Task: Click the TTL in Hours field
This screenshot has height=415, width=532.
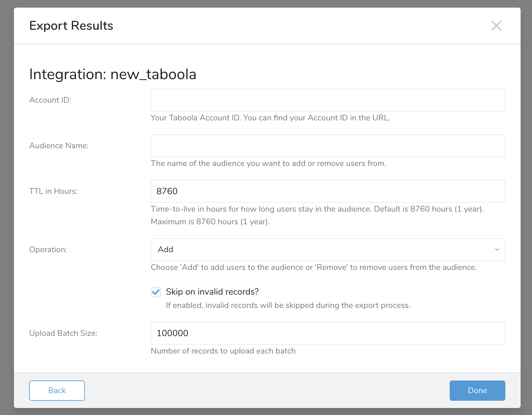Action: (x=328, y=191)
